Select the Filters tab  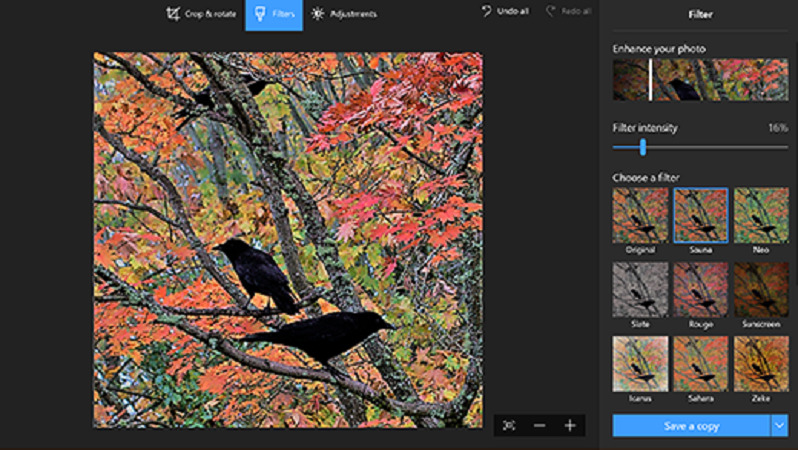[273, 14]
